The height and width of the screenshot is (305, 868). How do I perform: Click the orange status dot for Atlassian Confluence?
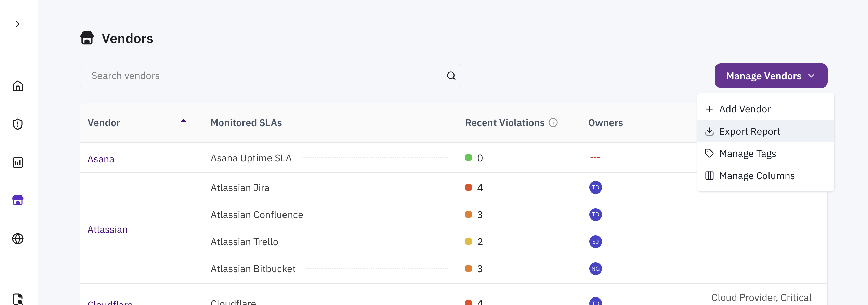[x=469, y=214]
